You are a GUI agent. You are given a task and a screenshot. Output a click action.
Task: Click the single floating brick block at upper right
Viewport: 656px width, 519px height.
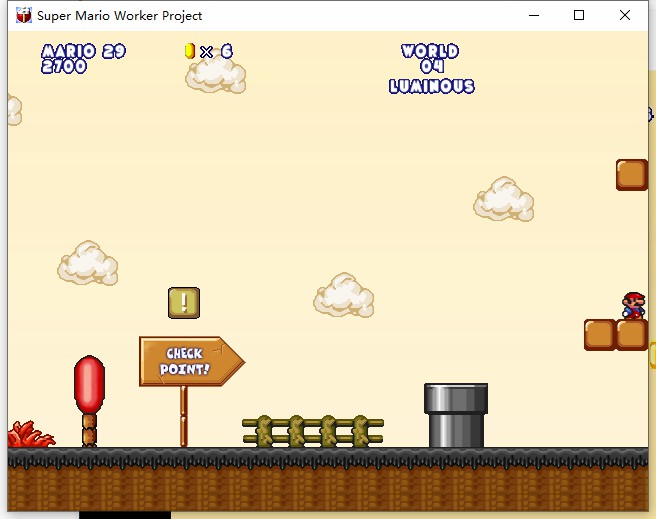point(632,175)
